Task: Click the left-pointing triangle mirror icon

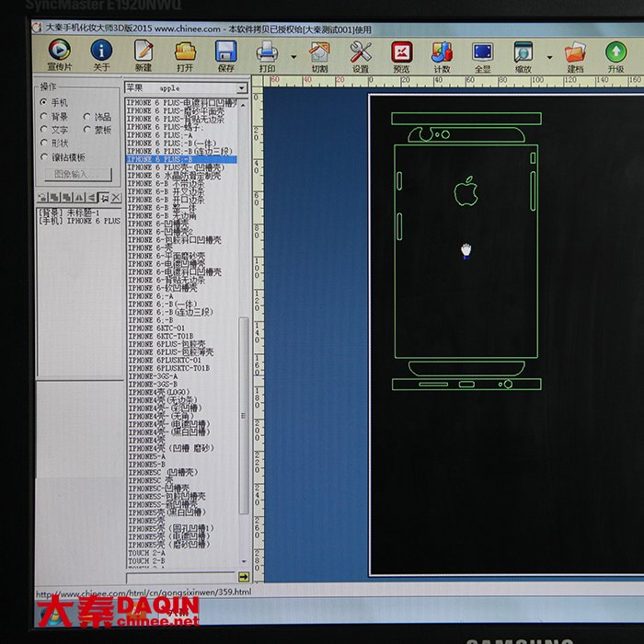Action: click(x=92, y=198)
